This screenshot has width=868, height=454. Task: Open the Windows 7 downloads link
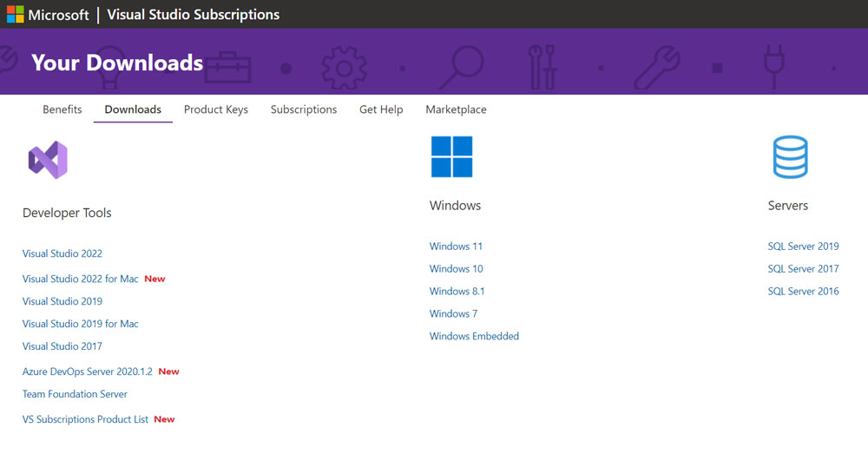pos(453,314)
